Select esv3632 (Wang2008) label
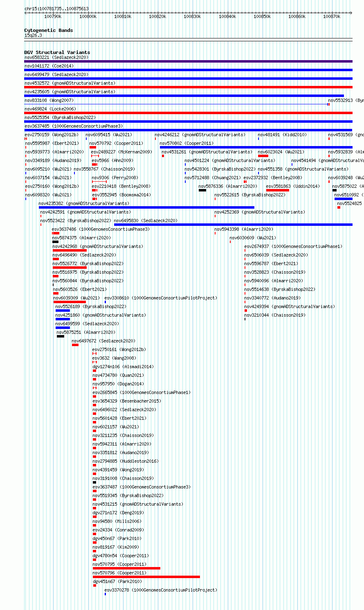Image resolution: width=364 pixels, height=610 pixels. [114, 358]
